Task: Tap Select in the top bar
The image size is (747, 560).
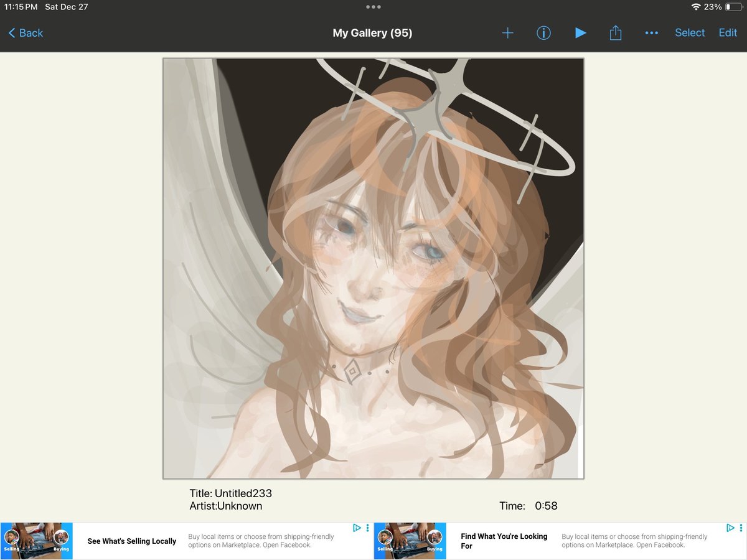Action: (x=690, y=33)
